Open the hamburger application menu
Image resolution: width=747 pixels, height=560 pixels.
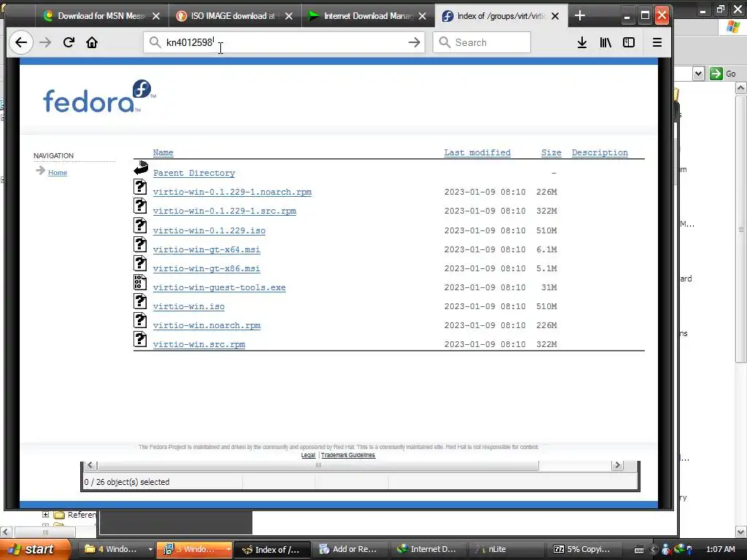tap(657, 42)
